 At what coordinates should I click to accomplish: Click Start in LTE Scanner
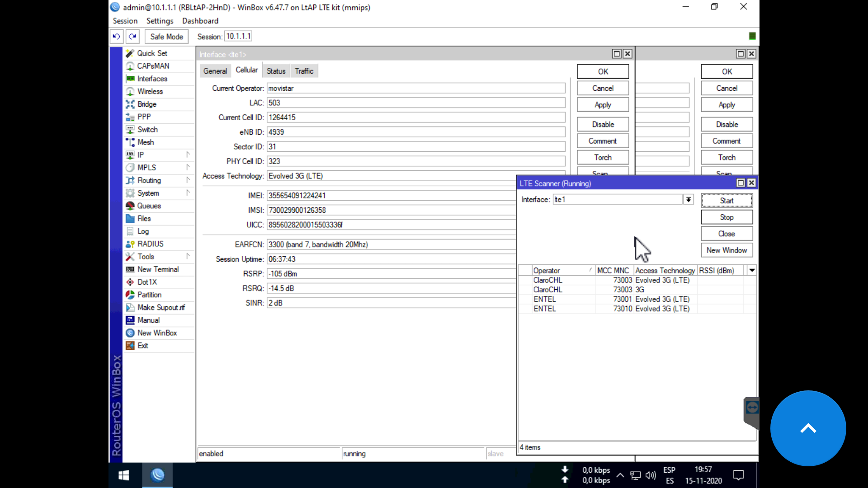click(726, 201)
